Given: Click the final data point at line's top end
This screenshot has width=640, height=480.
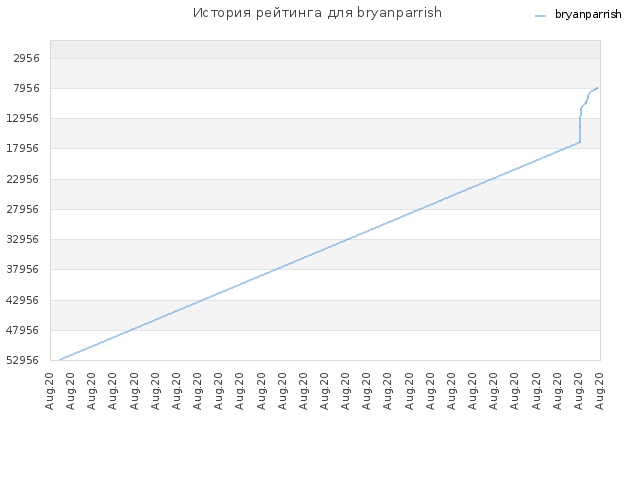Looking at the screenshot, I should [x=597, y=88].
